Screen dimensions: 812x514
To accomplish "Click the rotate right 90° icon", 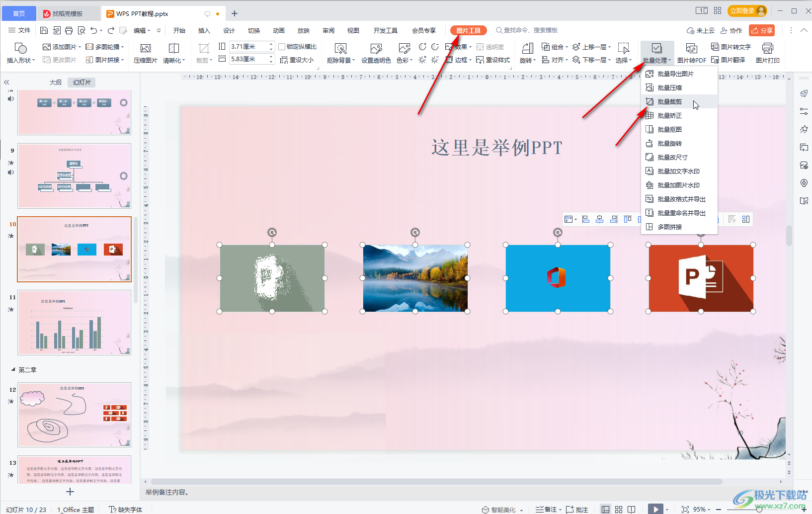I will click(x=422, y=47).
